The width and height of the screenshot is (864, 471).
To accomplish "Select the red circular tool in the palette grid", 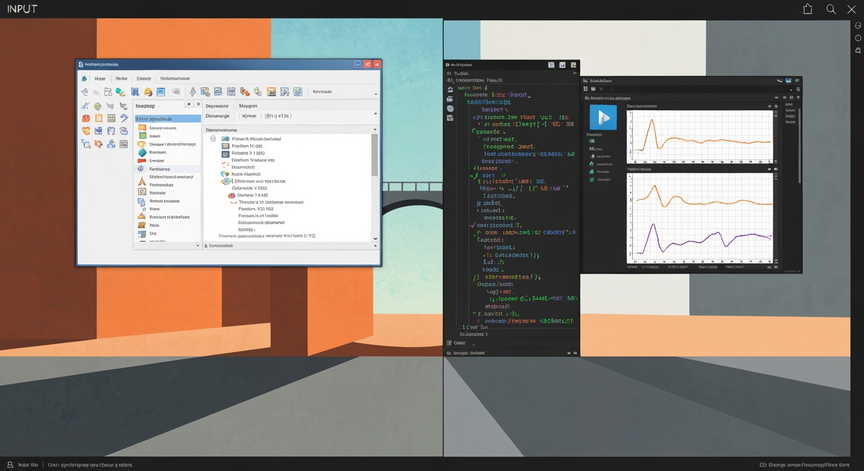I will 85,118.
